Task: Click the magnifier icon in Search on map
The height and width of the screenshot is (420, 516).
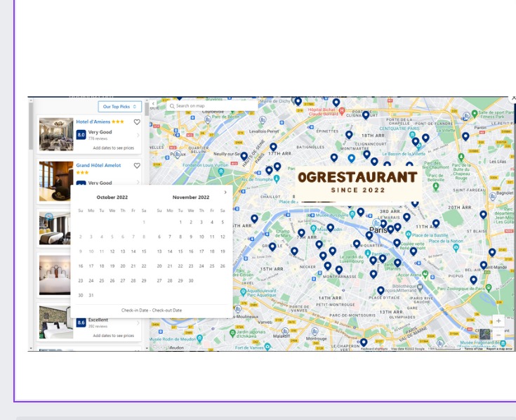Action: click(x=172, y=106)
